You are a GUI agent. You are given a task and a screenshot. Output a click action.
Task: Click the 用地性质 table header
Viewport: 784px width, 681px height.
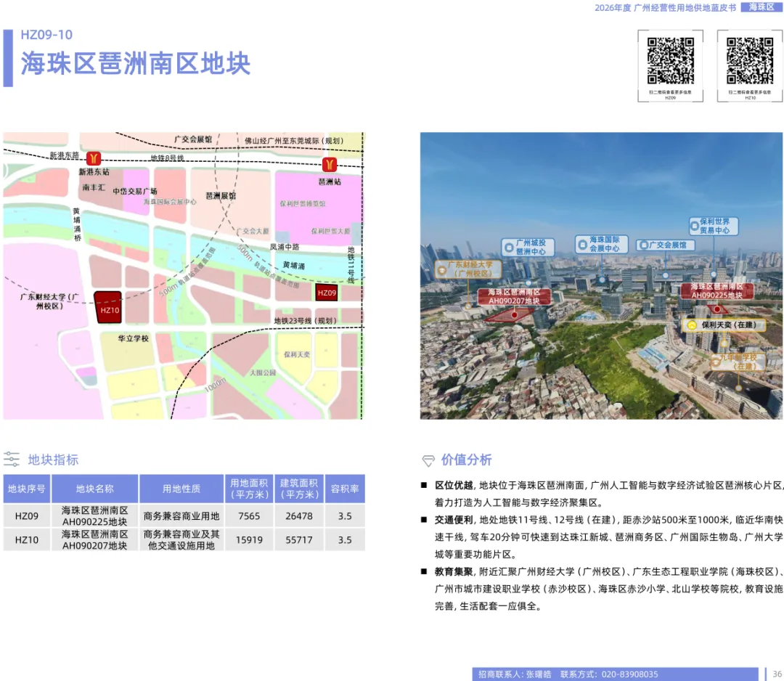[x=181, y=489]
